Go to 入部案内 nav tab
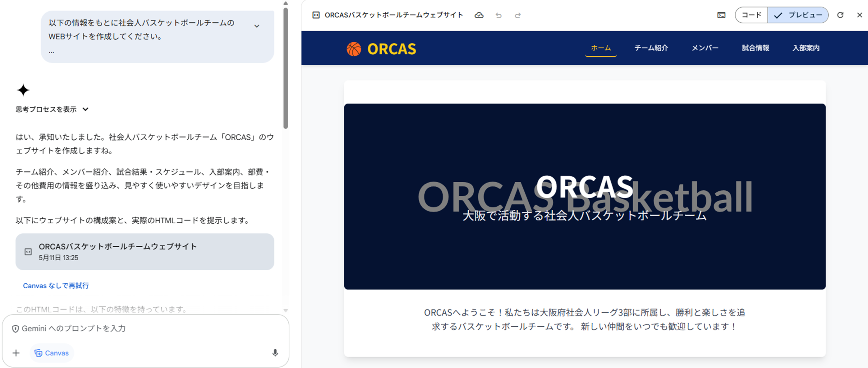The image size is (868, 368). [806, 48]
